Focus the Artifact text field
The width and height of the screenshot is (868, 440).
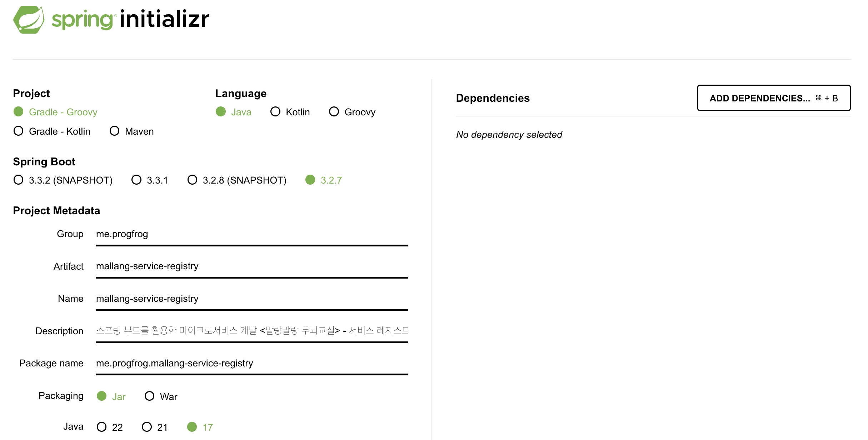point(251,266)
